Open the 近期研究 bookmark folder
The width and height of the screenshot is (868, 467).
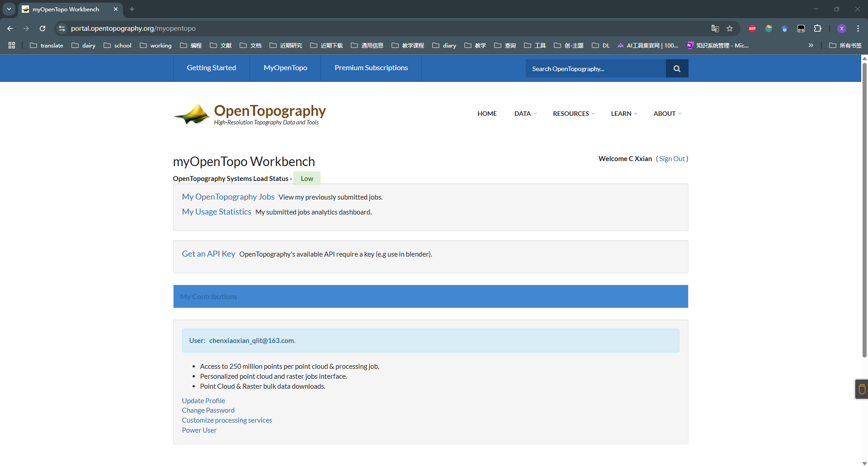[286, 45]
